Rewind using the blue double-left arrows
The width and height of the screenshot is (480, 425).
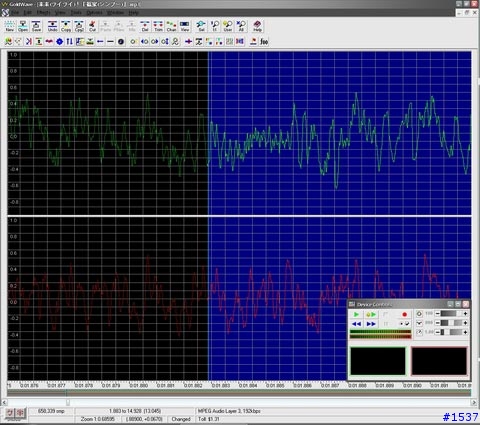tap(356, 324)
